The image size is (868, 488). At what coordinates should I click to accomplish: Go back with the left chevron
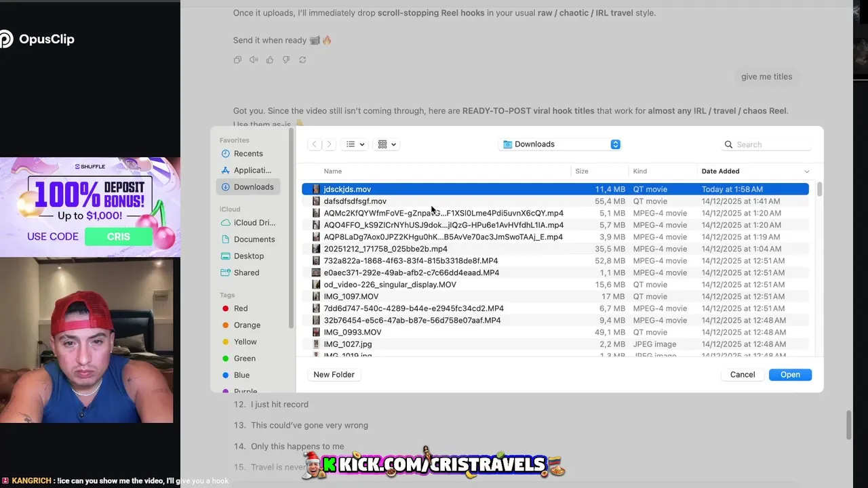pyautogui.click(x=315, y=144)
